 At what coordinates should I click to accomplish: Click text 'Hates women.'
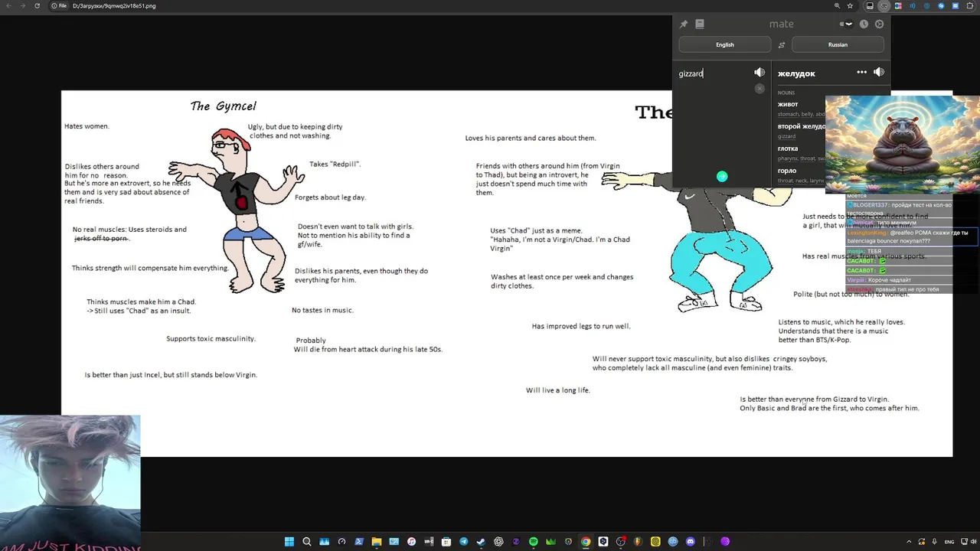coord(87,126)
